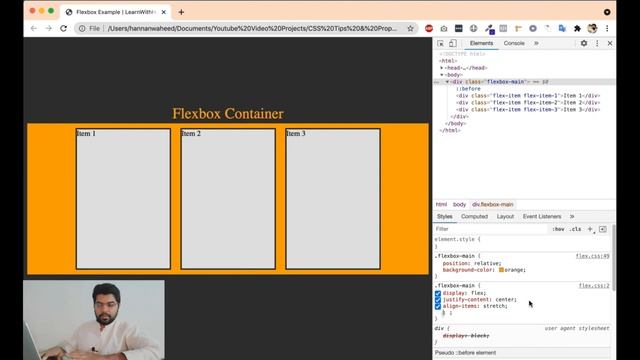
Task: Open a new tab with the plus button
Action: click(x=181, y=12)
